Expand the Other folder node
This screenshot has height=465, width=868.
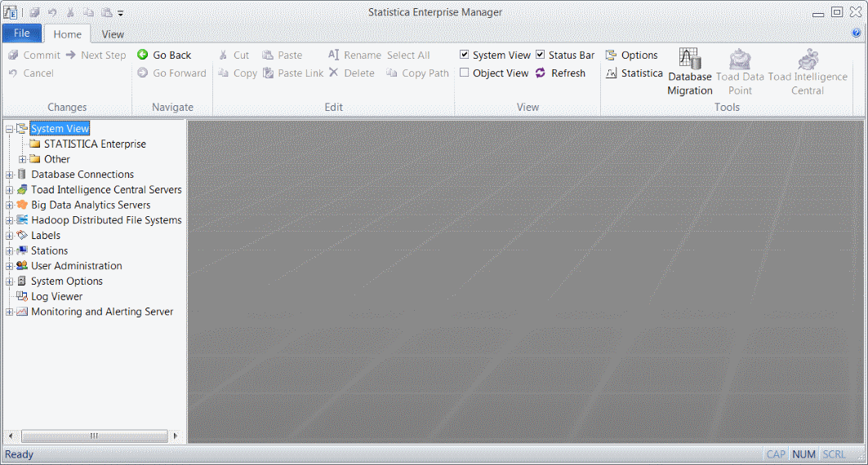pyautogui.click(x=23, y=159)
